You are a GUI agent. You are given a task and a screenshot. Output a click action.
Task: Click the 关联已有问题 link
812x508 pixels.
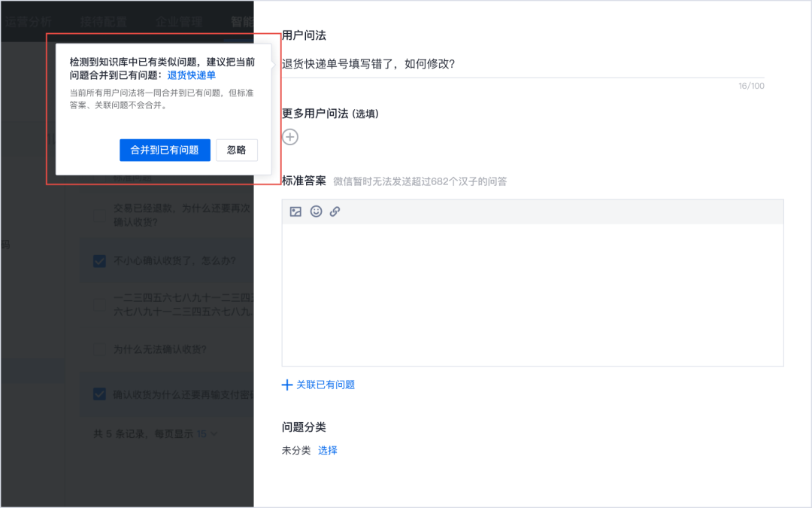pos(318,385)
